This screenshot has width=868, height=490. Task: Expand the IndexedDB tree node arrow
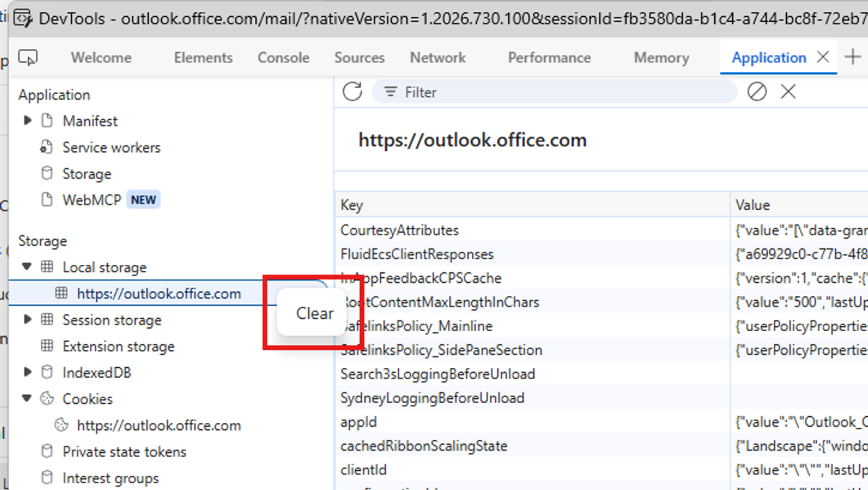pyautogui.click(x=27, y=372)
